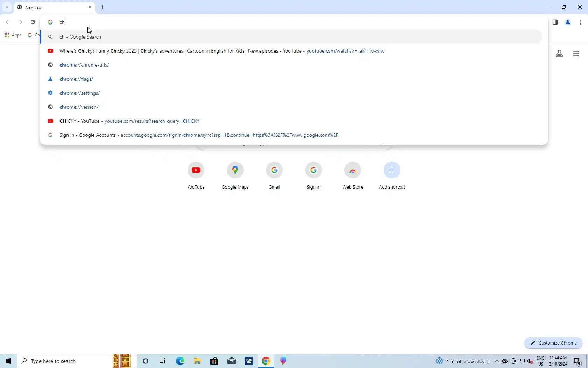Select 'ch - Google Search' suggestion
588x368 pixels.
(x=292, y=37)
